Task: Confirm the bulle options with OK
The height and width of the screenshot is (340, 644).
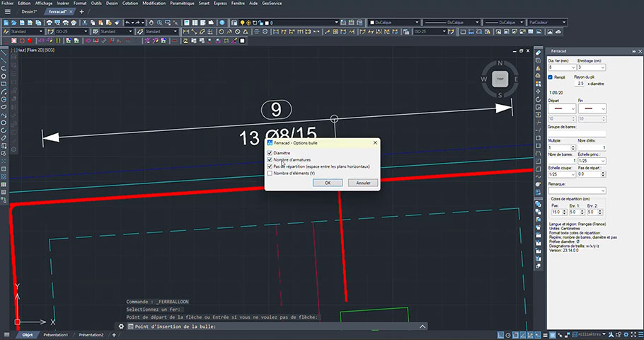Action: 328,183
